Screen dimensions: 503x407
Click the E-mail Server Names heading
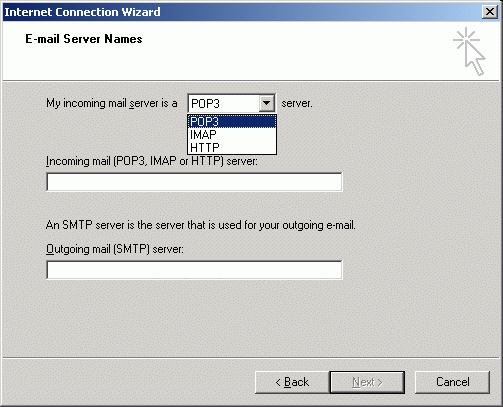[x=84, y=39]
